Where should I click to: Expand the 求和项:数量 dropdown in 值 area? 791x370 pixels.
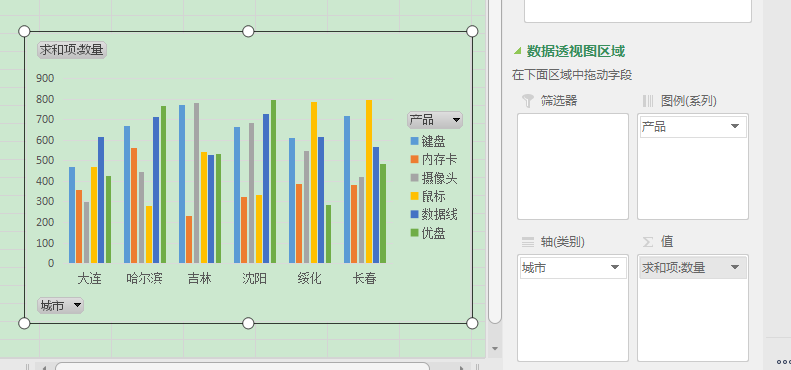click(x=734, y=268)
